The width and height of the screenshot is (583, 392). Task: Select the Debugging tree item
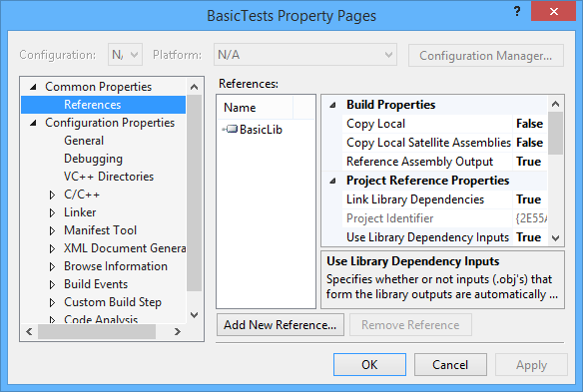pyautogui.click(x=93, y=159)
